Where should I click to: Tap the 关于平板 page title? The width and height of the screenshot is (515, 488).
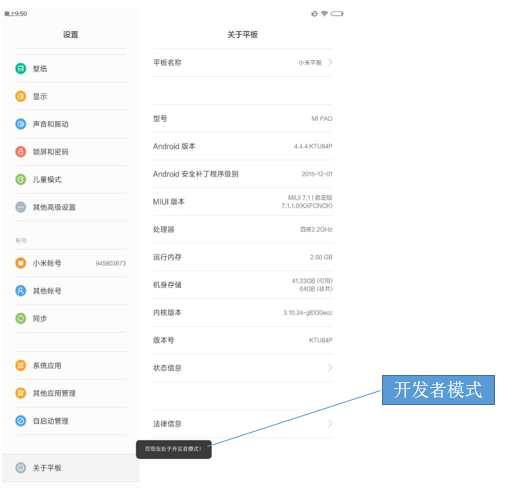[x=242, y=34]
